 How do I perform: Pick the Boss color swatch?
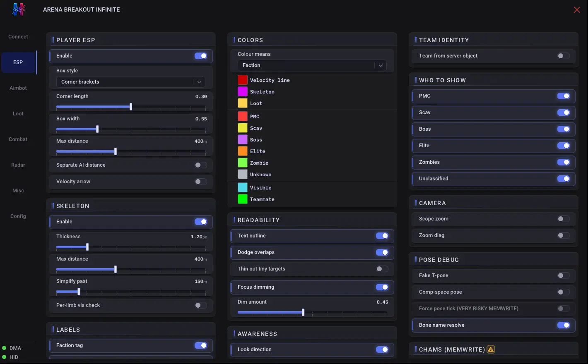(243, 139)
